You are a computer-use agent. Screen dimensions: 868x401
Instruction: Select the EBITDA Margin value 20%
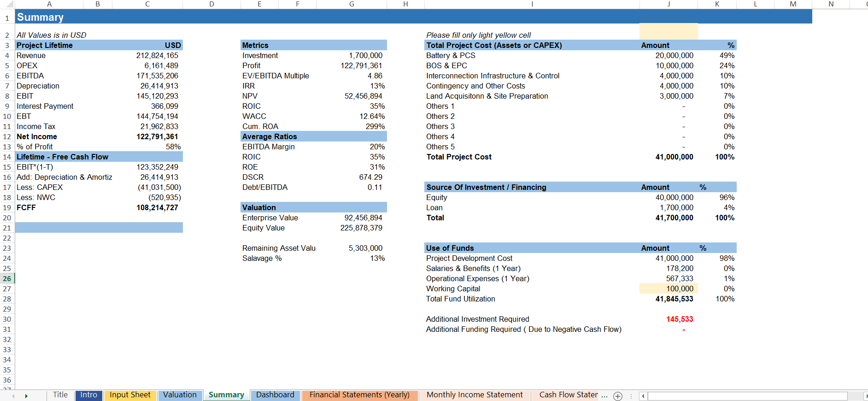(377, 147)
